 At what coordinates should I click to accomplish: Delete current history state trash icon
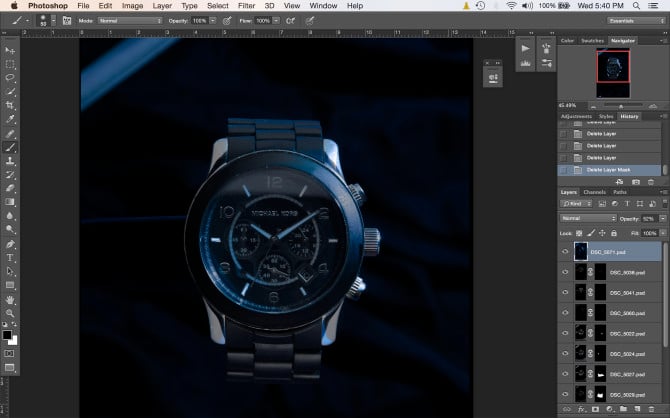coord(651,182)
